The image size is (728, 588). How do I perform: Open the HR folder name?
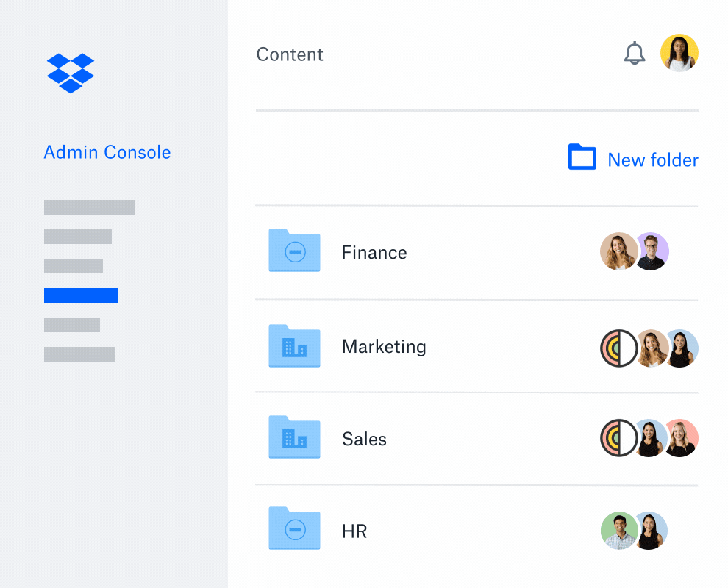coord(354,531)
